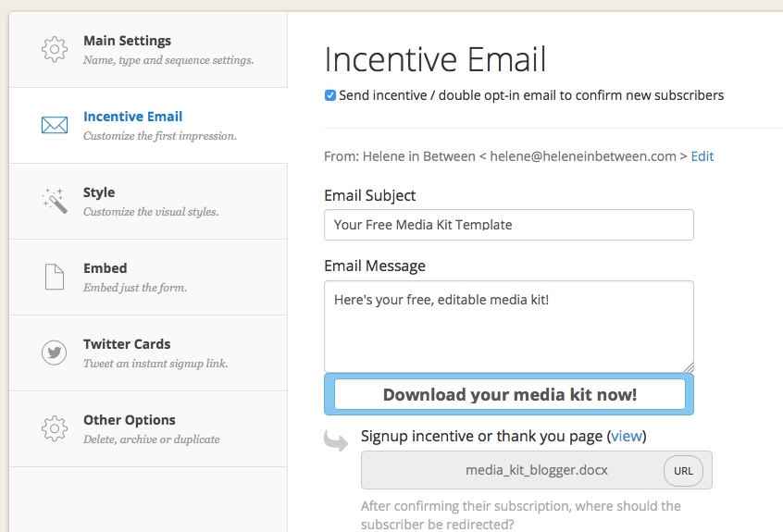Click the Download your media kit now button
The width and height of the screenshot is (783, 532).
click(x=509, y=394)
